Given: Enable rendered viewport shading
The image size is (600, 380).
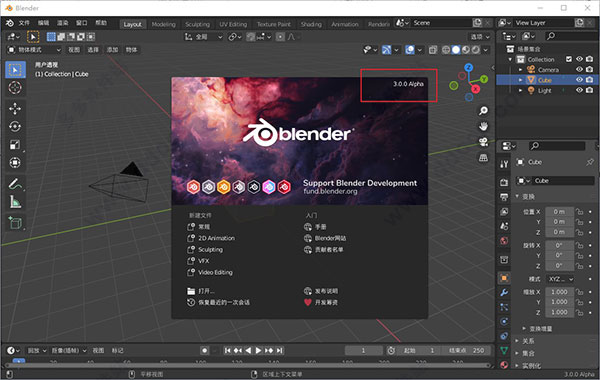Looking at the screenshot, I should point(476,50).
